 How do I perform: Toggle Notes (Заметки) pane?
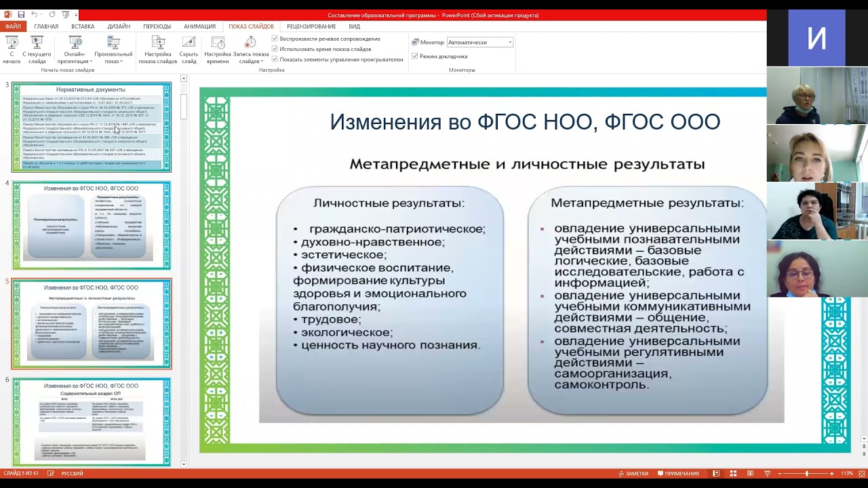tap(633, 473)
